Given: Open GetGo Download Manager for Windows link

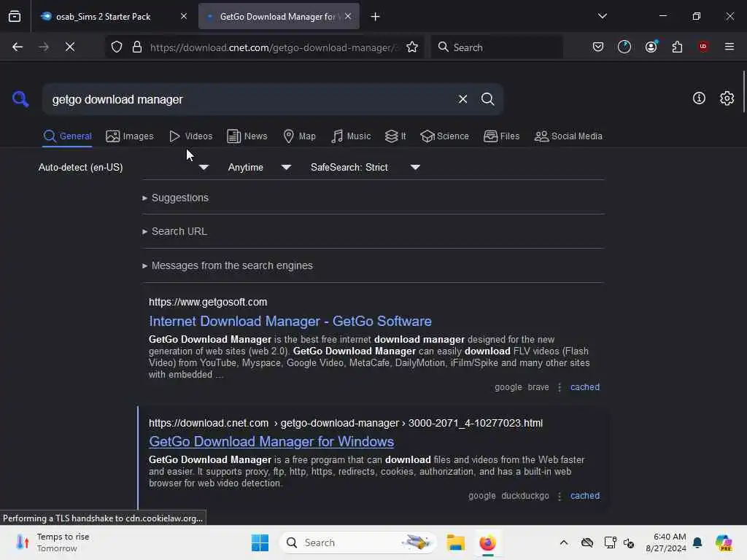Looking at the screenshot, I should point(271,442).
